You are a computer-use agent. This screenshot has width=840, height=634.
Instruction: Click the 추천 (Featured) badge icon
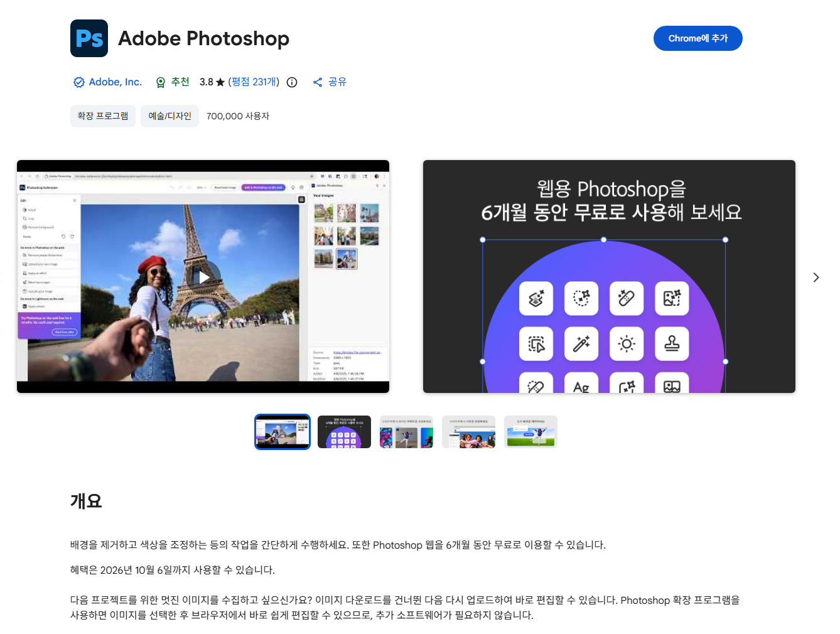pyautogui.click(x=160, y=82)
